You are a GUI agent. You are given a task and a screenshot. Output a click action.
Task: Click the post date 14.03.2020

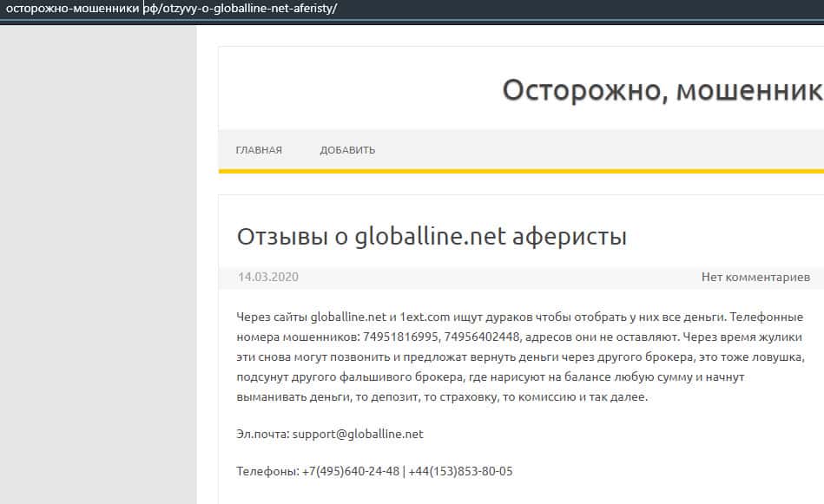coord(268,278)
